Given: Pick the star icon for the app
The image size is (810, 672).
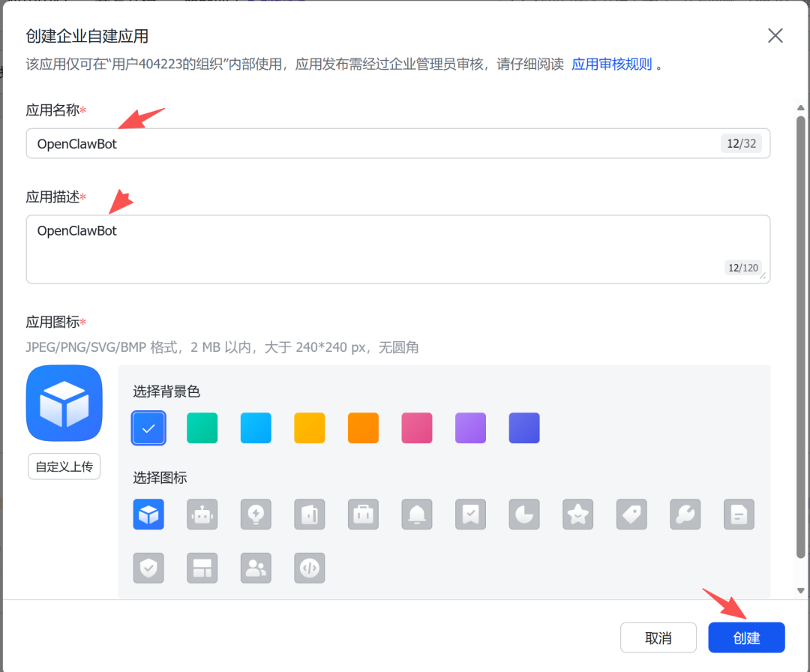Looking at the screenshot, I should pos(577,514).
